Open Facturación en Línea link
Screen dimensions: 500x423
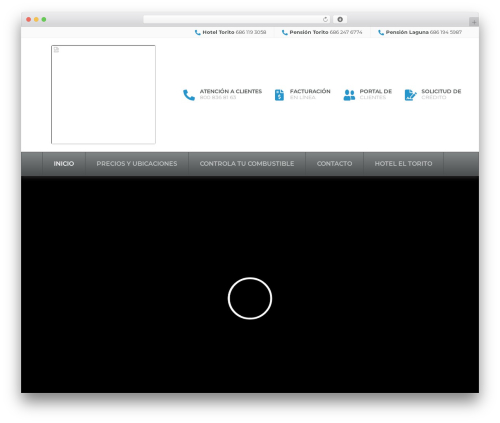coord(310,94)
